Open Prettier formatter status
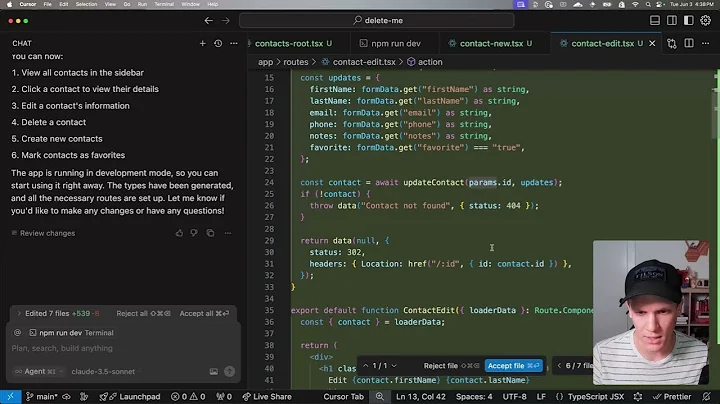Viewport: 720px width, 404px height. (x=672, y=397)
